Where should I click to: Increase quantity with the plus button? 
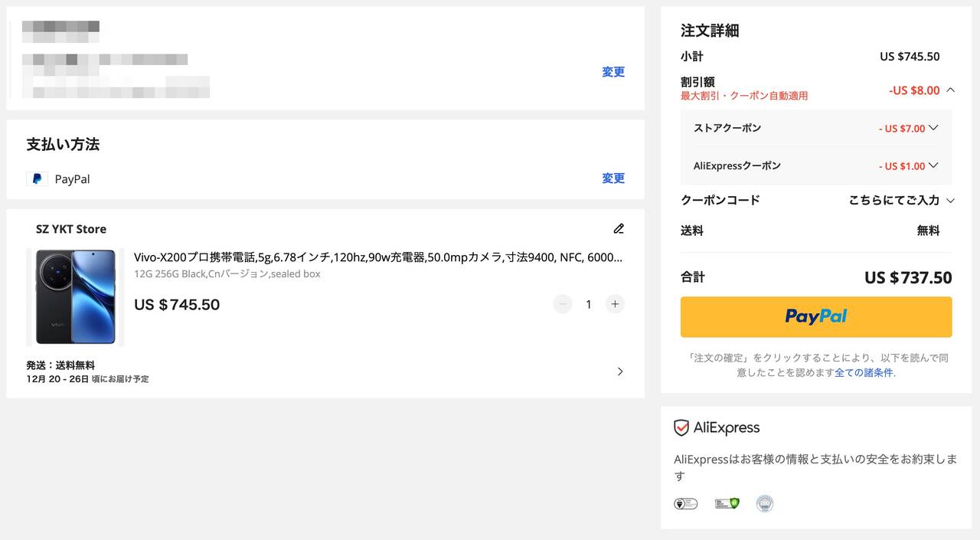point(615,304)
